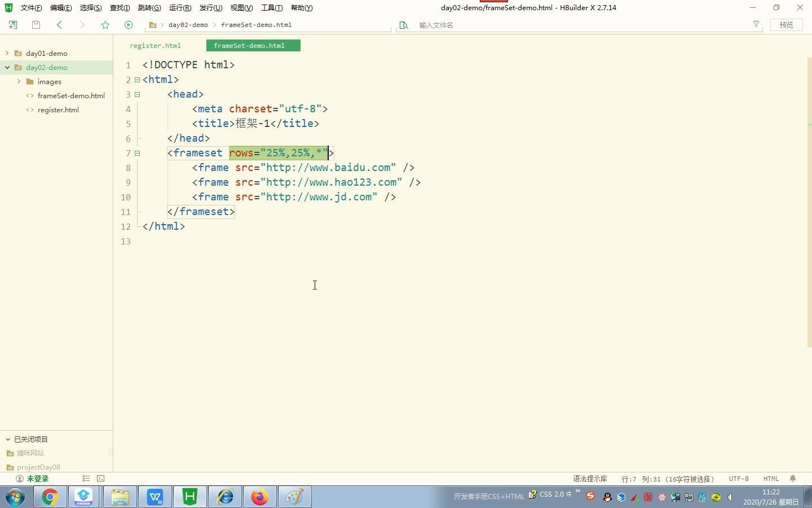Collapse the 已关闭项目 section

coord(8,439)
